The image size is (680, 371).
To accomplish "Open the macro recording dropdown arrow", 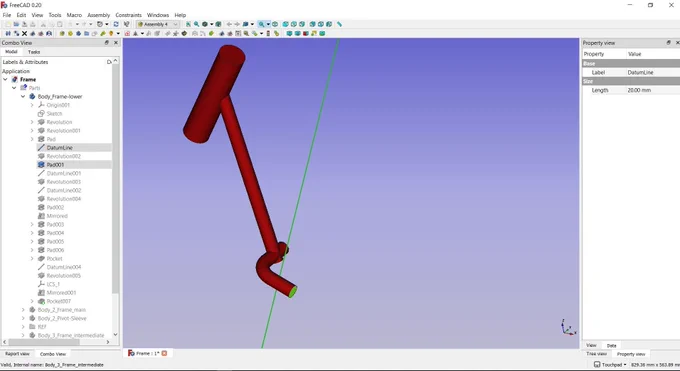I will click(107, 24).
